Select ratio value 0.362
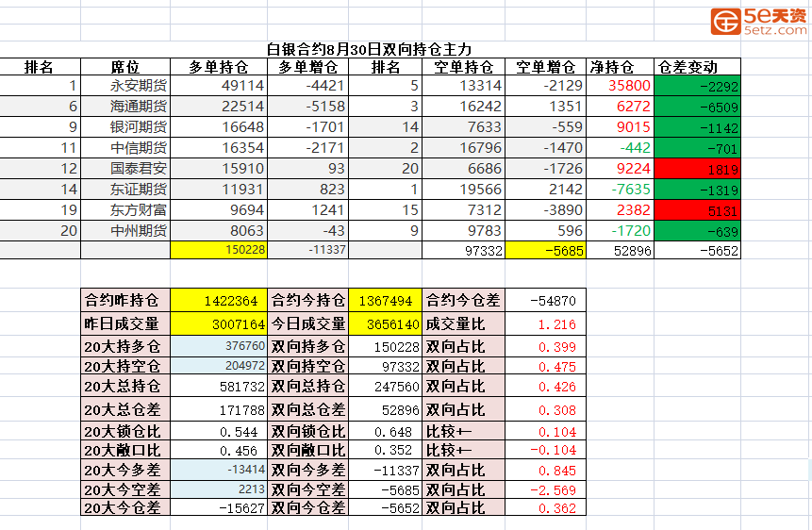Viewport: 812px width, 530px height. click(x=545, y=507)
